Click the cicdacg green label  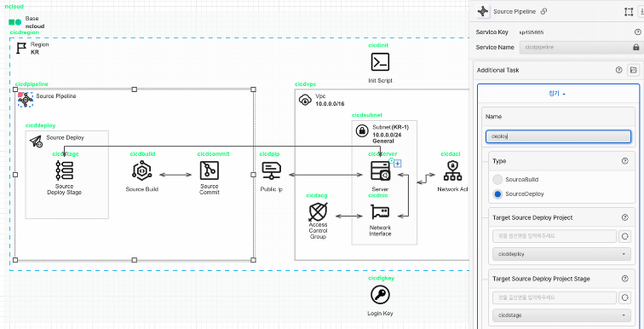click(317, 195)
